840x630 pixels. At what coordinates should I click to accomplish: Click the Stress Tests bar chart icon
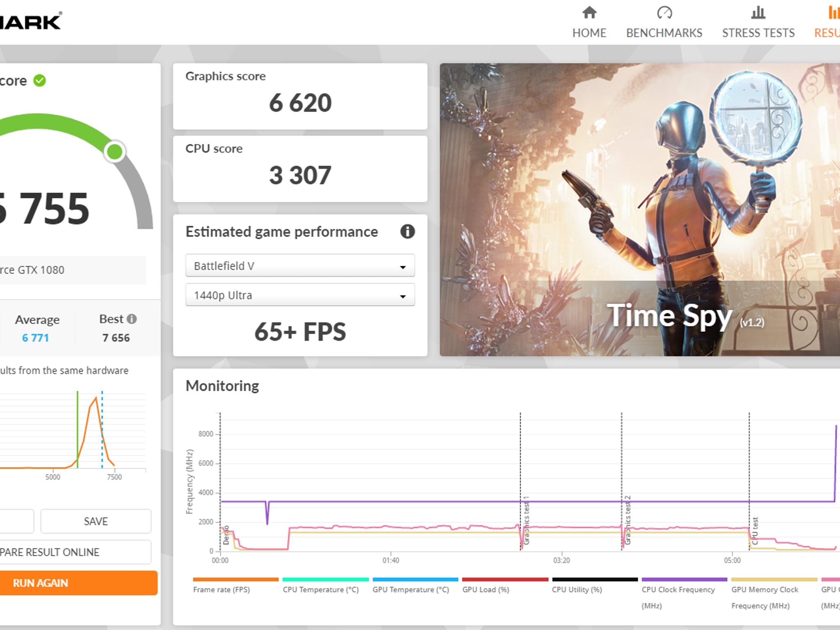pos(758,13)
